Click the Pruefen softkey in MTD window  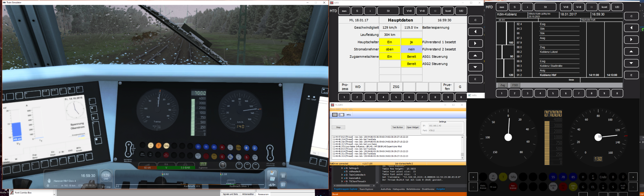[447, 87]
